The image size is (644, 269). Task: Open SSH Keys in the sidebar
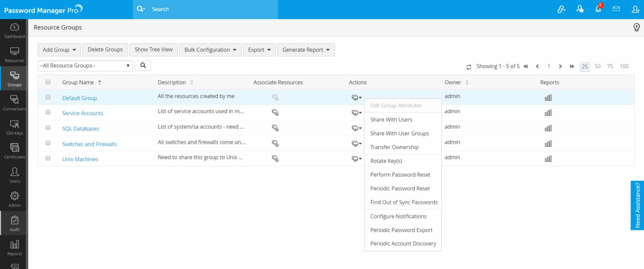(x=14, y=127)
